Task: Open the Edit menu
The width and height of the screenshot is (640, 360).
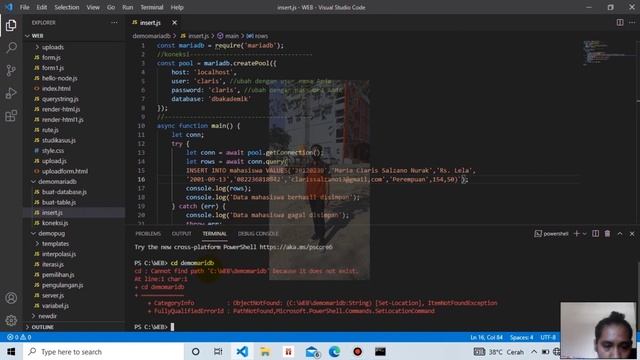Action: pyautogui.click(x=42, y=7)
